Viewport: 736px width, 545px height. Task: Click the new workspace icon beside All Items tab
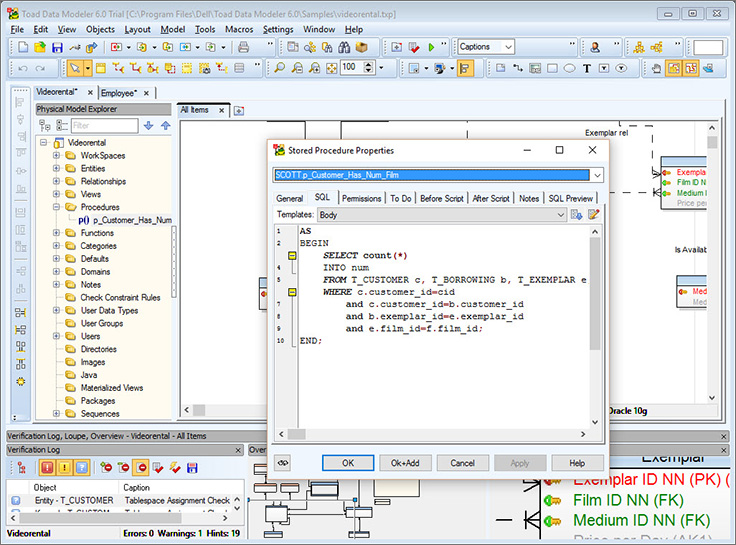point(239,111)
